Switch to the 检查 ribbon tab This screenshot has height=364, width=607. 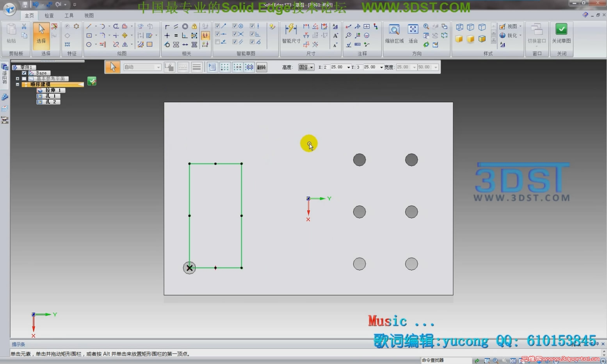point(49,16)
